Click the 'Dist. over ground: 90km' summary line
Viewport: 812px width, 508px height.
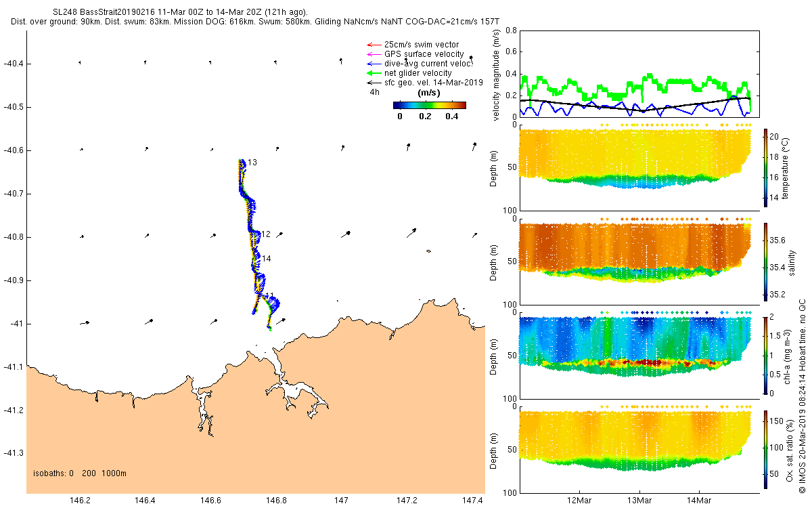coord(256,22)
